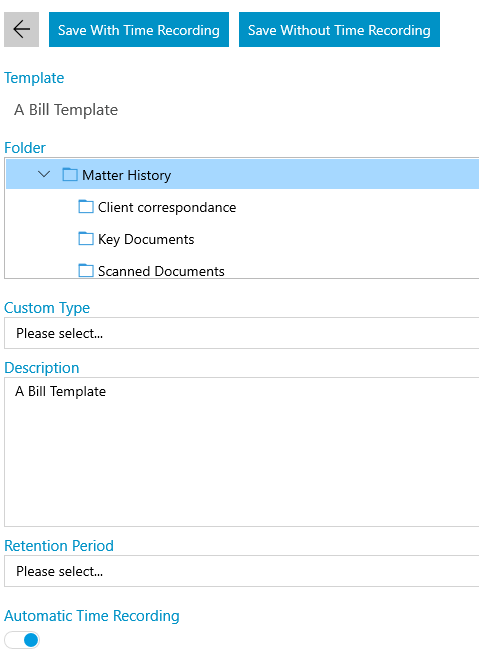
Task: Click the Automatic Time Recording label
Action: point(92,616)
